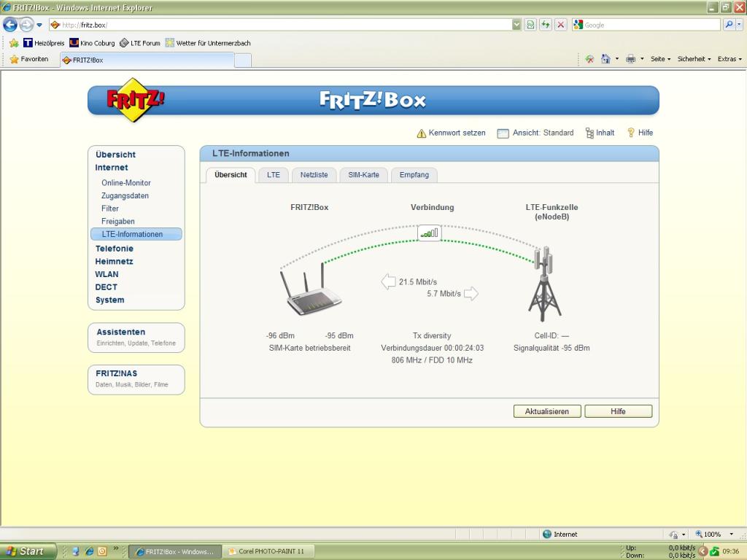Click the fritz.box address bar
747x560 pixels.
(280, 25)
